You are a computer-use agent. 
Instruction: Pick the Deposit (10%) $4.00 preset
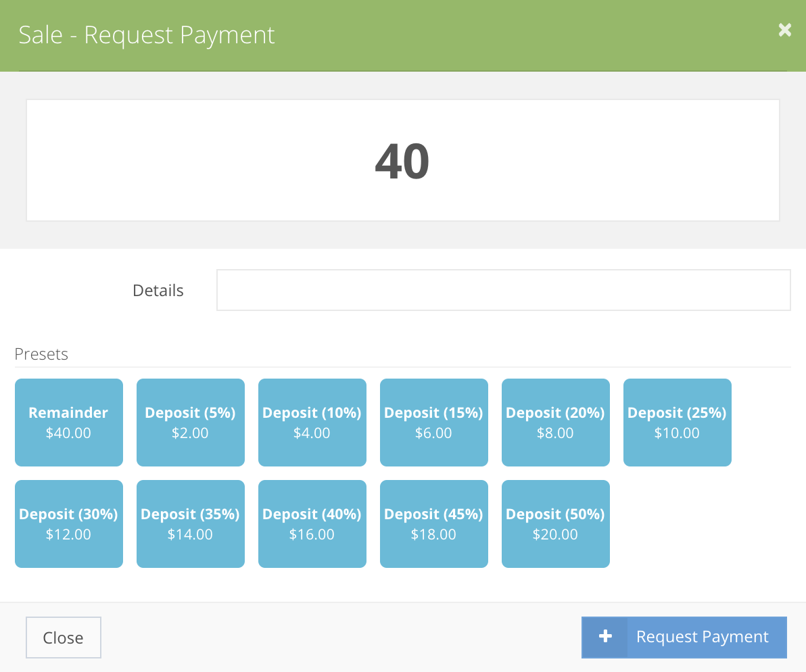click(312, 423)
